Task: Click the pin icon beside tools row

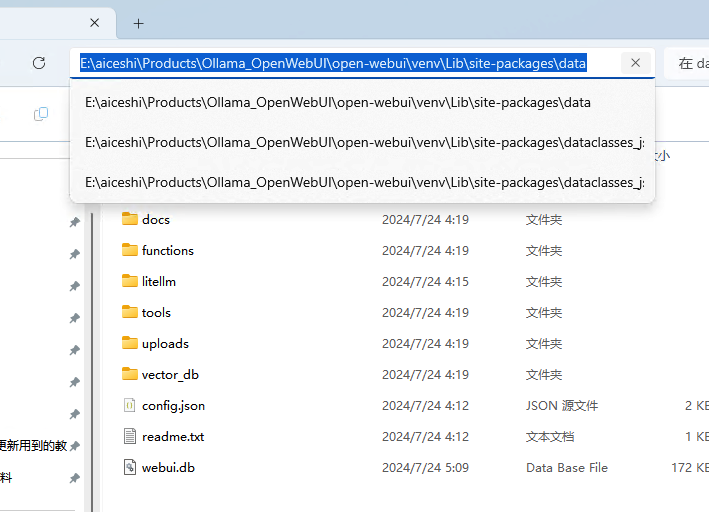Action: point(75,318)
